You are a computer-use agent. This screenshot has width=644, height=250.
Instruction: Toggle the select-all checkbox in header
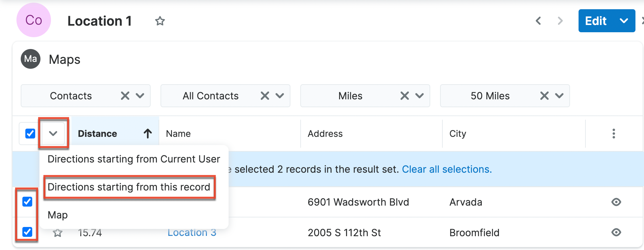tap(30, 134)
